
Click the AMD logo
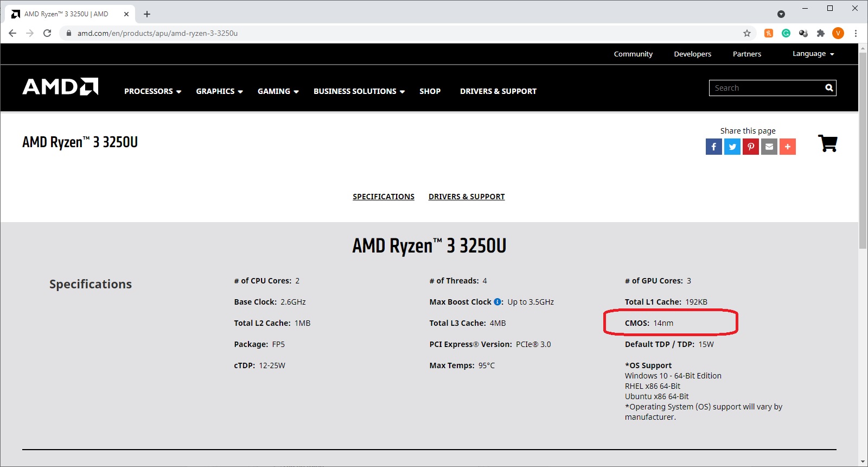[60, 87]
